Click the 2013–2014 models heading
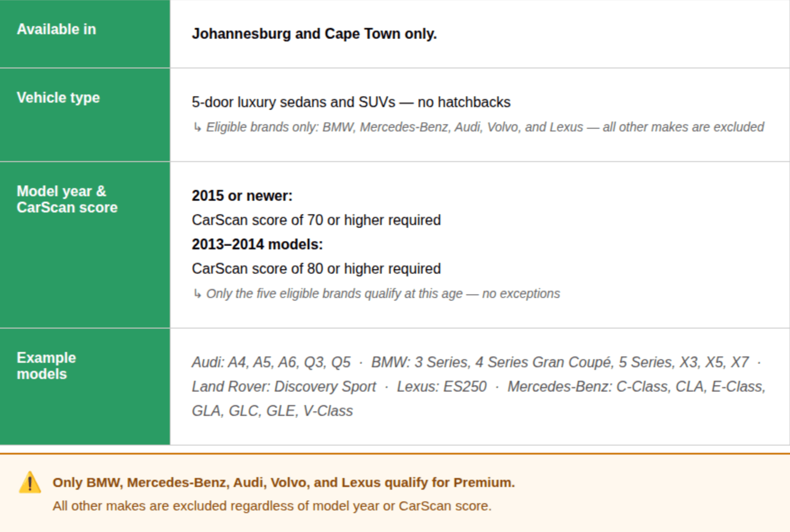This screenshot has width=790, height=532. click(258, 244)
